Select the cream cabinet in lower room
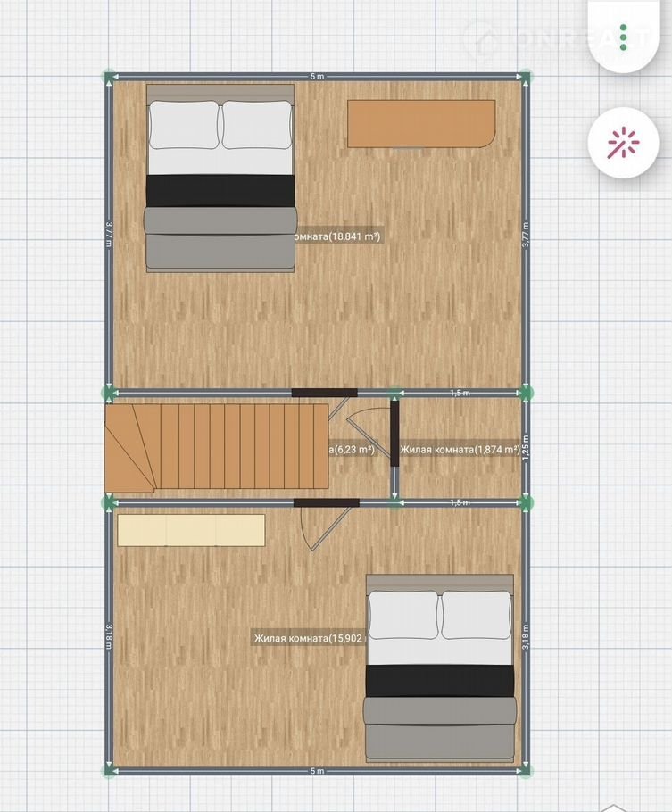This screenshot has height=812, width=672. point(191,529)
